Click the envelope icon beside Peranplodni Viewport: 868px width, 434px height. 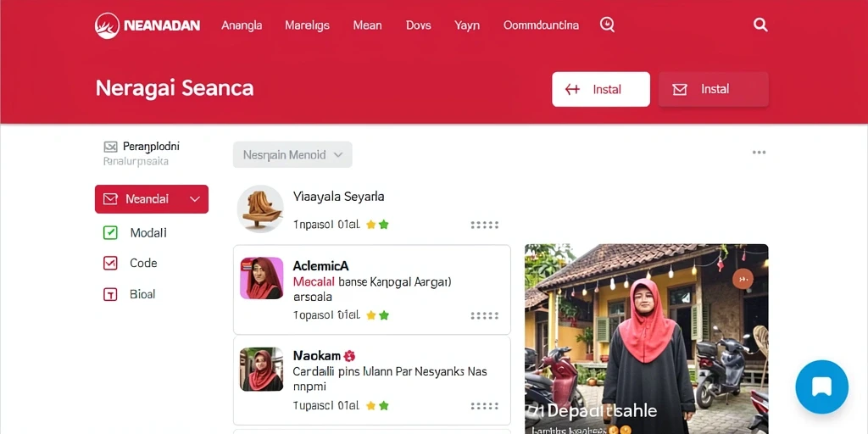click(x=110, y=147)
